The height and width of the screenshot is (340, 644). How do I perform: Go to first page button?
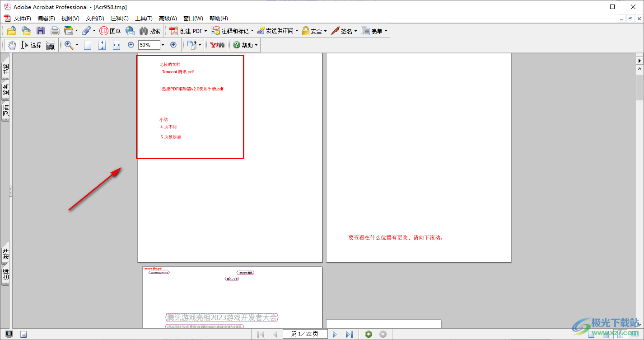261,334
